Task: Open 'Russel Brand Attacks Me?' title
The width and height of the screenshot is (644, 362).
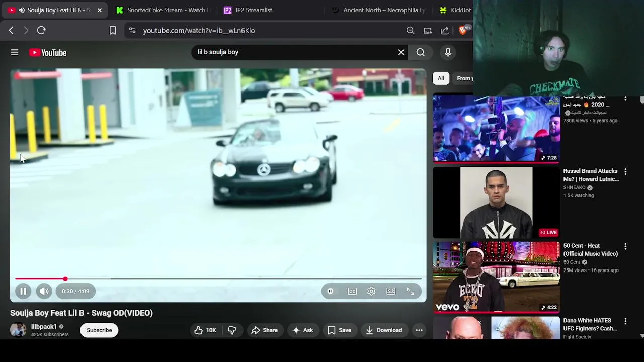Action: (x=591, y=175)
